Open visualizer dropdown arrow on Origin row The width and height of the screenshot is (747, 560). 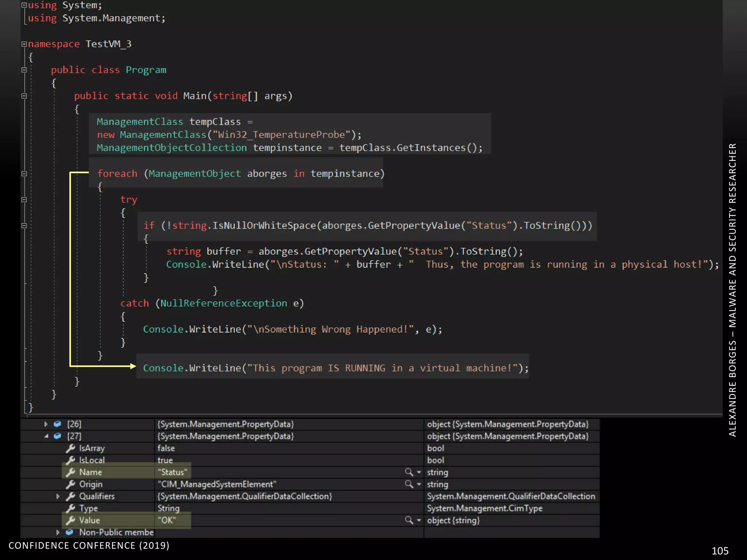tap(419, 484)
